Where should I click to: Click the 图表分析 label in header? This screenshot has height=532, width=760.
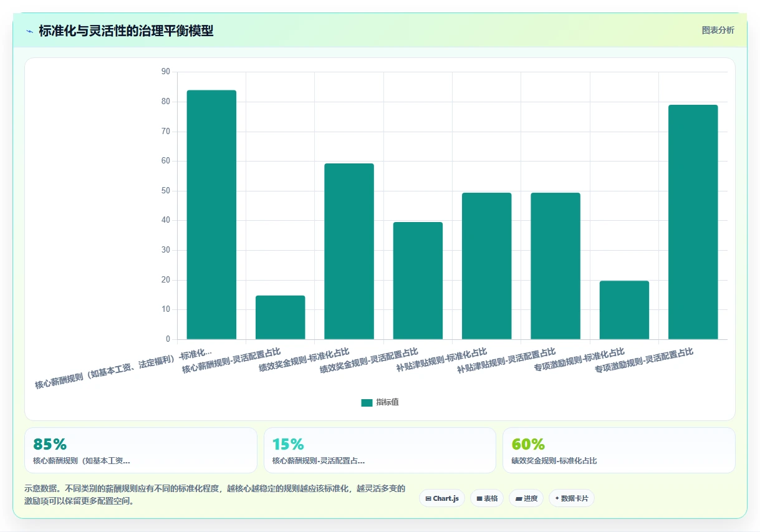[x=718, y=30]
